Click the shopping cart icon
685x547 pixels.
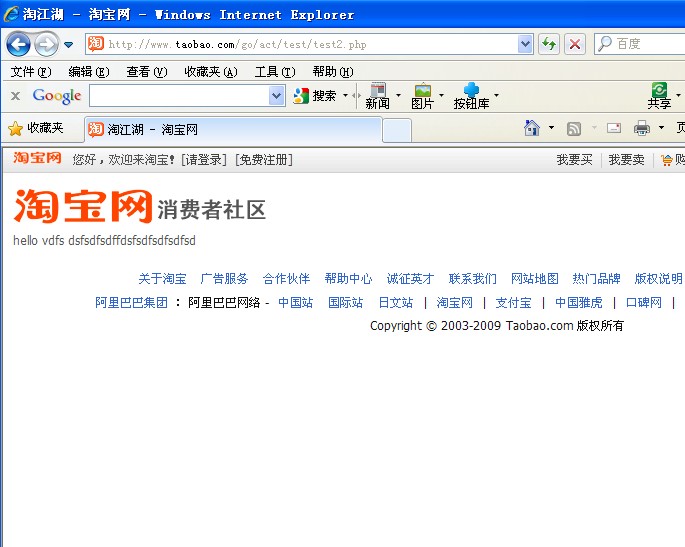667,160
